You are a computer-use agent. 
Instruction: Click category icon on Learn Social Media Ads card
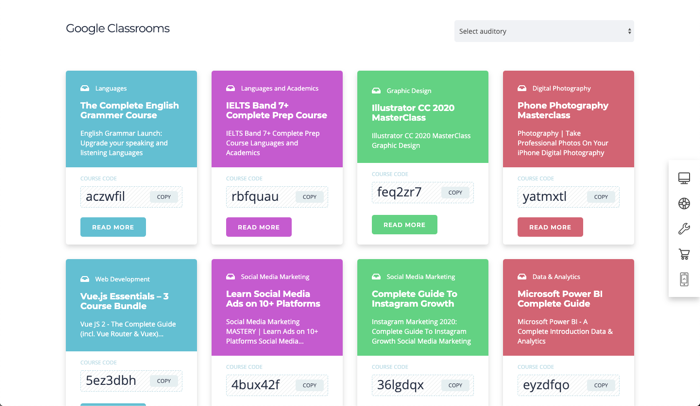tap(230, 277)
